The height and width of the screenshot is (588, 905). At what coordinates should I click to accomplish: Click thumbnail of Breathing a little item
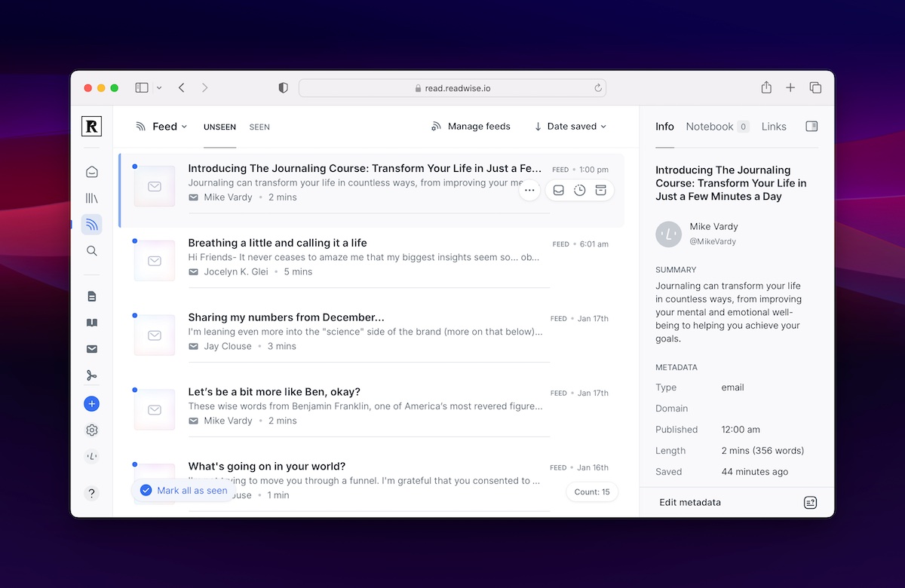[x=155, y=261]
